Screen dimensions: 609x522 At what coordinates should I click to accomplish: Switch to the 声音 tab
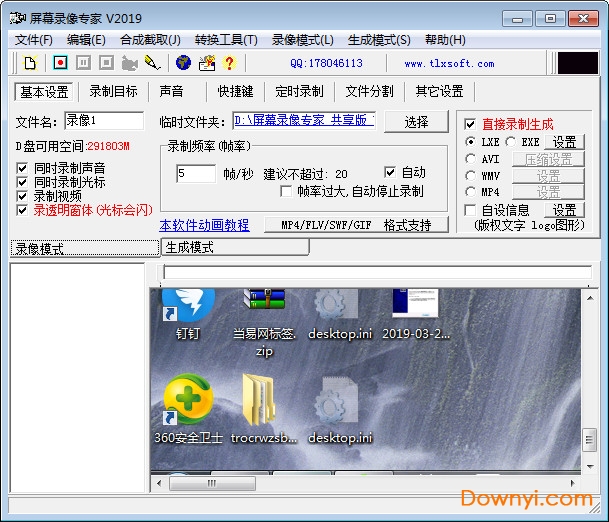click(x=171, y=92)
